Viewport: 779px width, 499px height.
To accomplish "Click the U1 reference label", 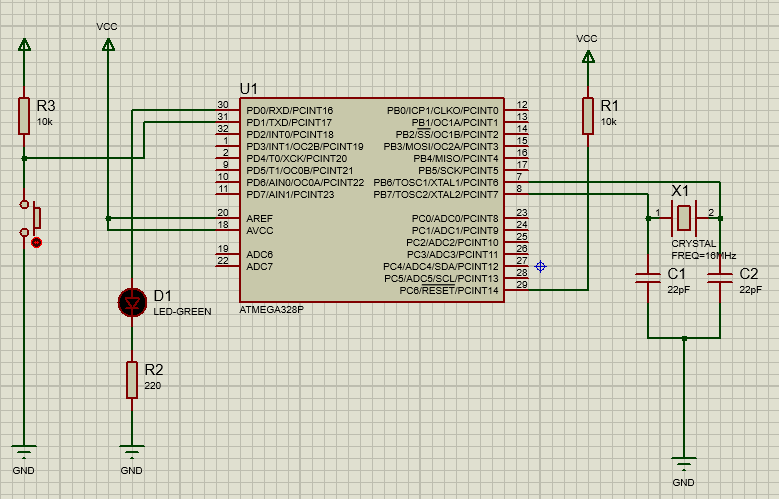I will click(x=249, y=89).
